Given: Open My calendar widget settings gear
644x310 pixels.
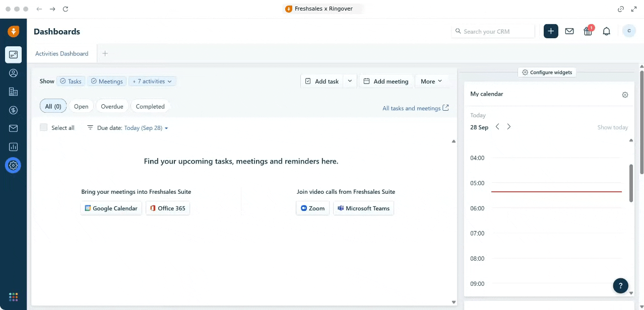Looking at the screenshot, I should click(625, 95).
